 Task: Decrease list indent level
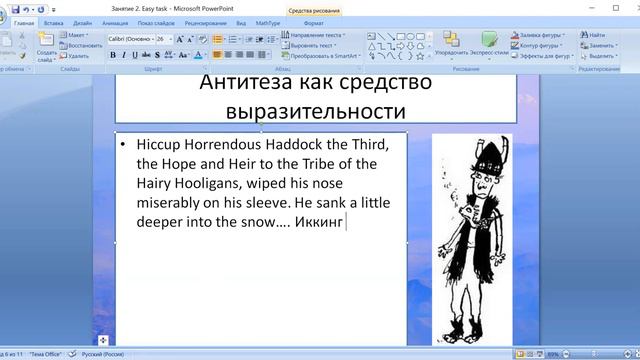[x=249, y=39]
